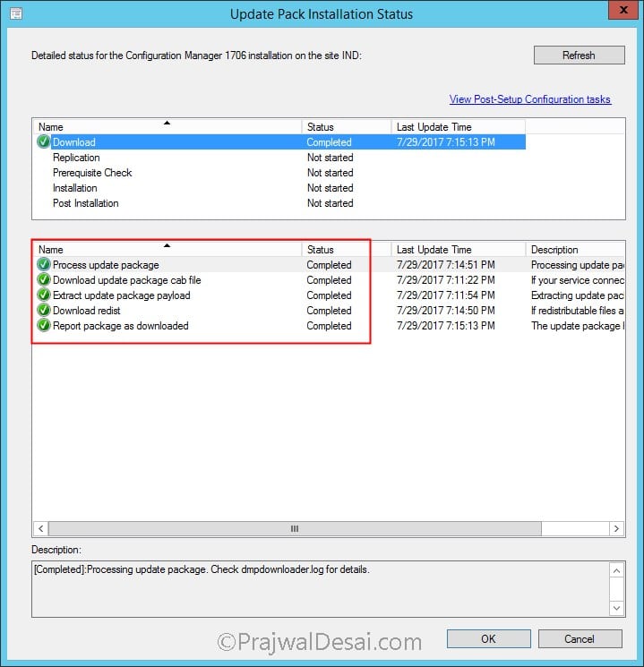This screenshot has height=667, width=644.
Task: Click the green check icon beside Download
Action: (43, 141)
